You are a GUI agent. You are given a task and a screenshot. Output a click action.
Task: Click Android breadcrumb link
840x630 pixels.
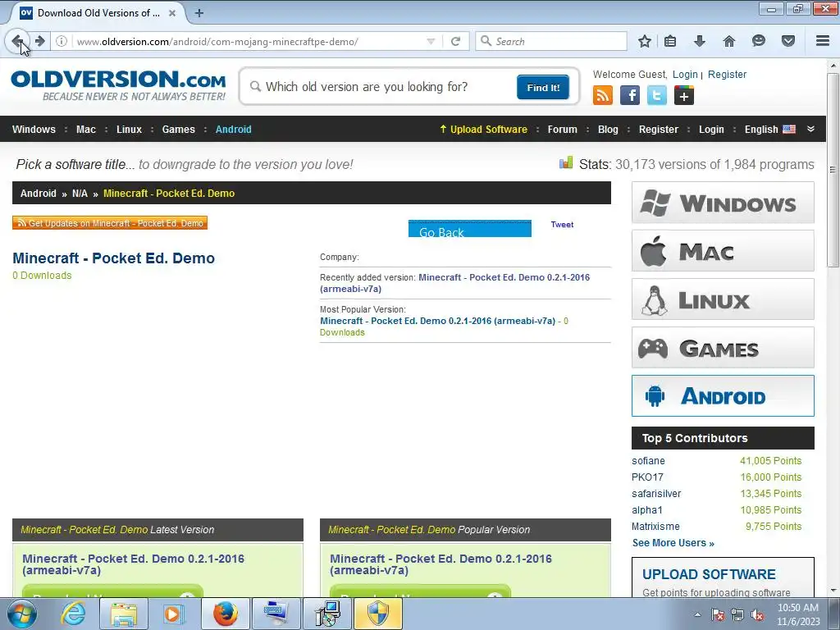point(38,194)
